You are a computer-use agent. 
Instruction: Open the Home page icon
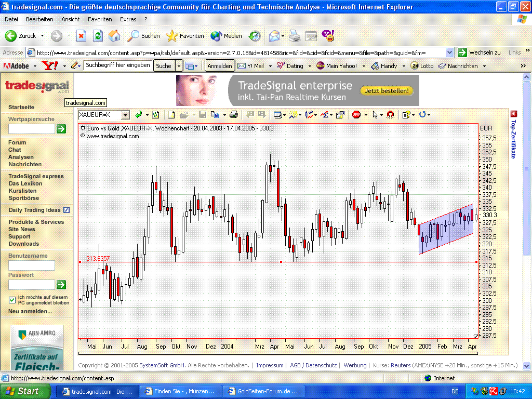point(114,36)
